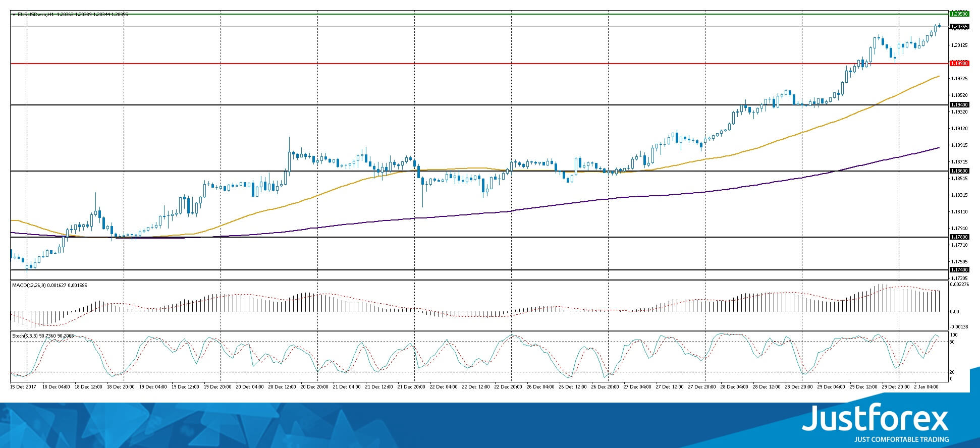The width and height of the screenshot is (980, 448).
Task: Click the 2 Jan 04:00 time label
Action: (x=927, y=387)
